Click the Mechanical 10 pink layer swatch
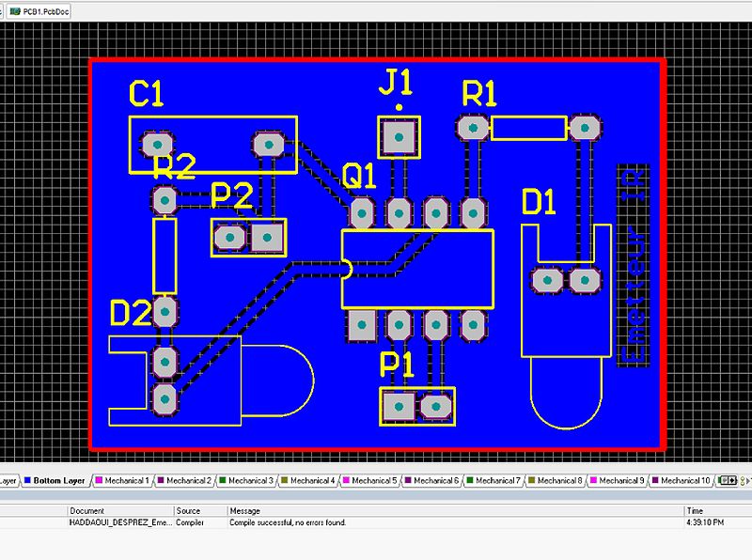The image size is (752, 560). 654,480
